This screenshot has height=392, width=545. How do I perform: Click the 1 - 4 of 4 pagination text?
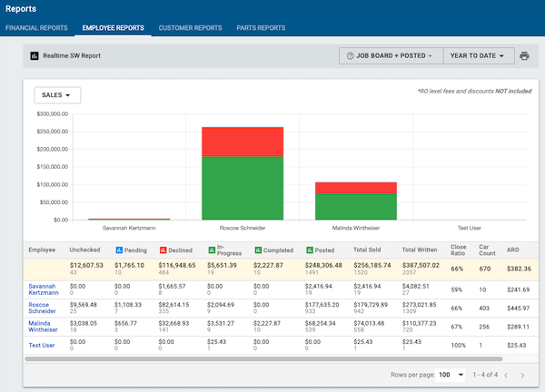[x=485, y=375]
